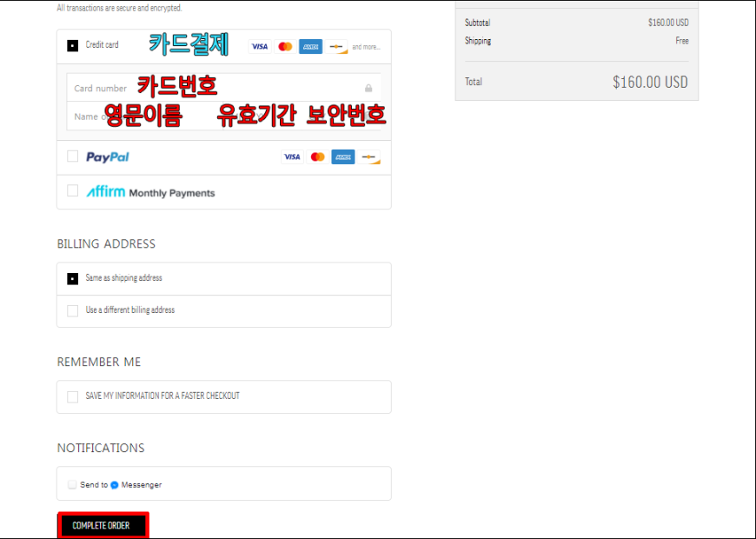Choose PayPal as payment method
Image resolution: width=756 pixels, height=539 pixels.
click(72, 156)
